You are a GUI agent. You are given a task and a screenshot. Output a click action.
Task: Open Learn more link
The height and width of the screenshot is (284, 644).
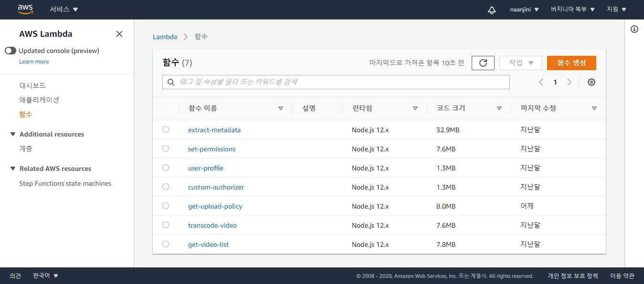[34, 62]
